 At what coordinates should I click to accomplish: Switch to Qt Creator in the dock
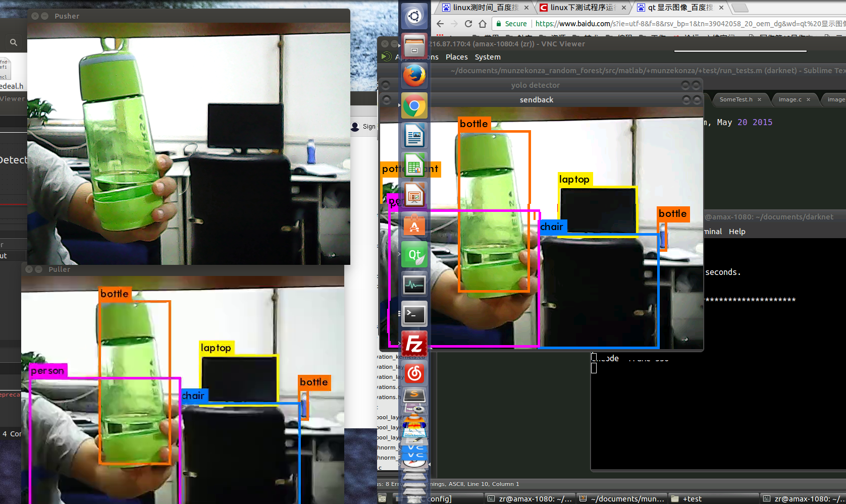point(414,255)
